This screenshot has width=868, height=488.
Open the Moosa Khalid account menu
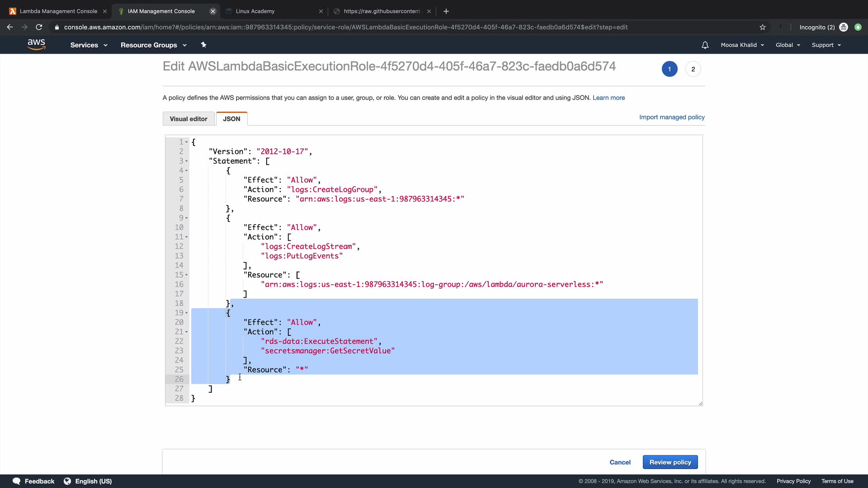[x=742, y=45]
